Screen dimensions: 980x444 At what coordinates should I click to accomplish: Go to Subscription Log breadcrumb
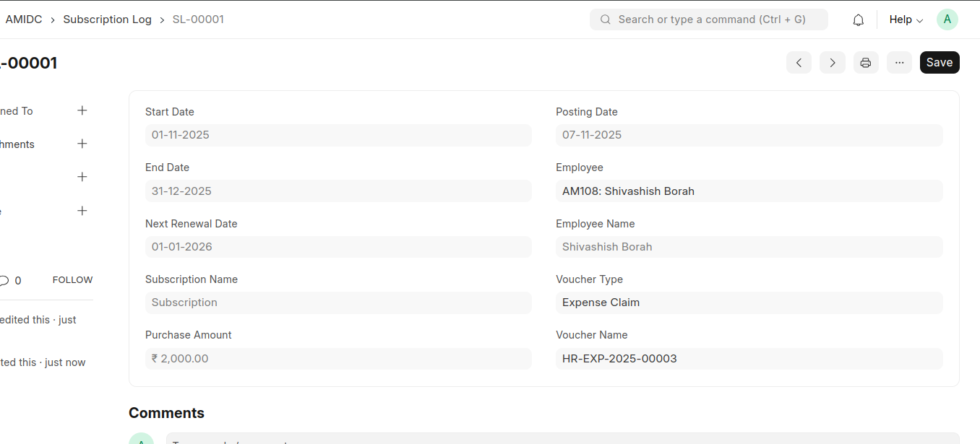coord(107,19)
